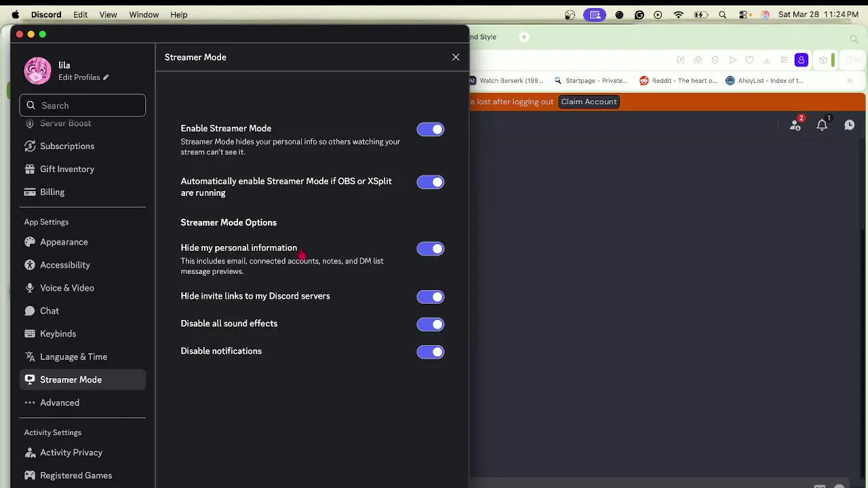Viewport: 868px width, 488px height.
Task: Open a new browser tab with plus
Action: coord(524,37)
